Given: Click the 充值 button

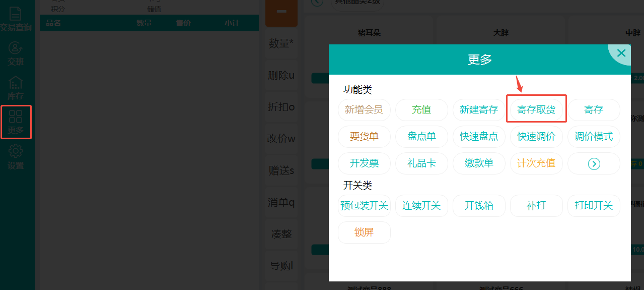Looking at the screenshot, I should 421,109.
